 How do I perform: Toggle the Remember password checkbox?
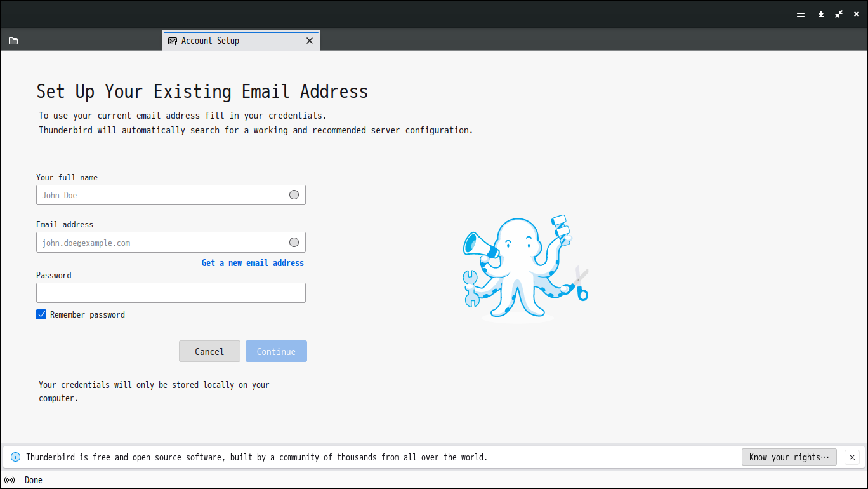(41, 314)
